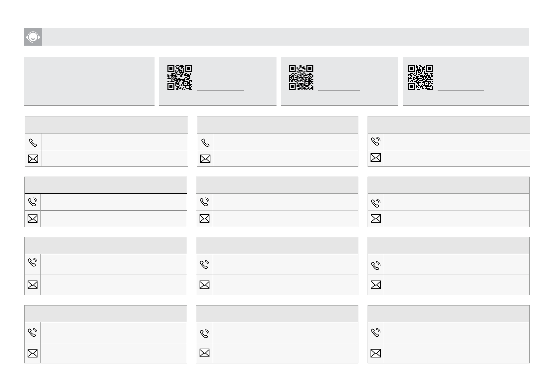Click ringing phone icon in bottom row's first card
554x392 pixels.
coord(33,332)
